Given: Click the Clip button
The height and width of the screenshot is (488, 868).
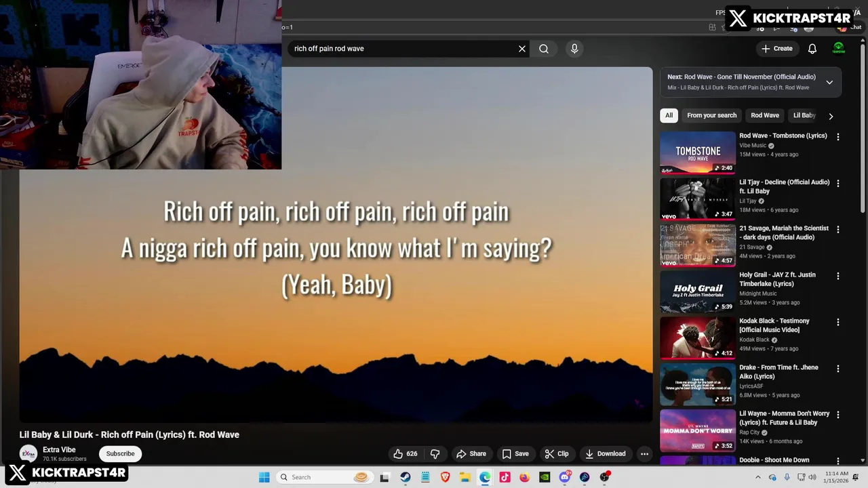Looking at the screenshot, I should (557, 453).
